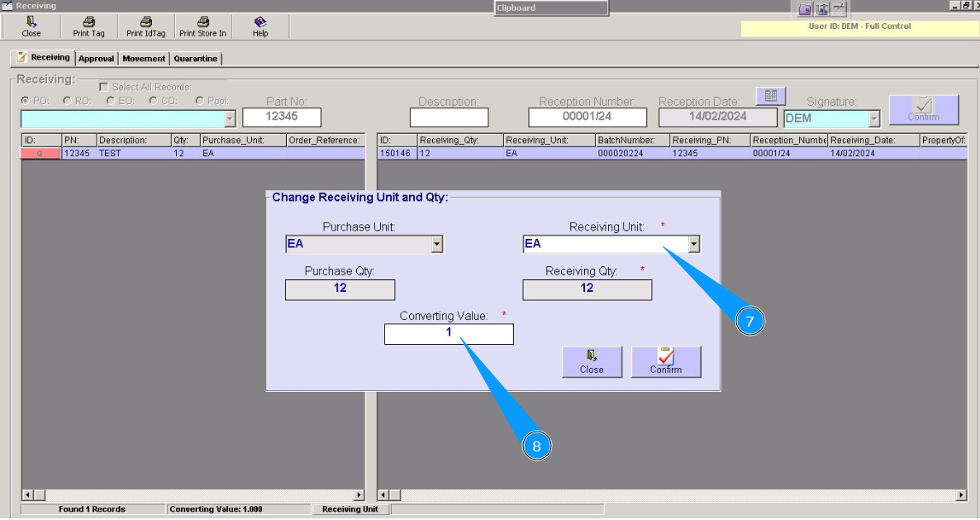Select the EO radio button

click(x=110, y=101)
